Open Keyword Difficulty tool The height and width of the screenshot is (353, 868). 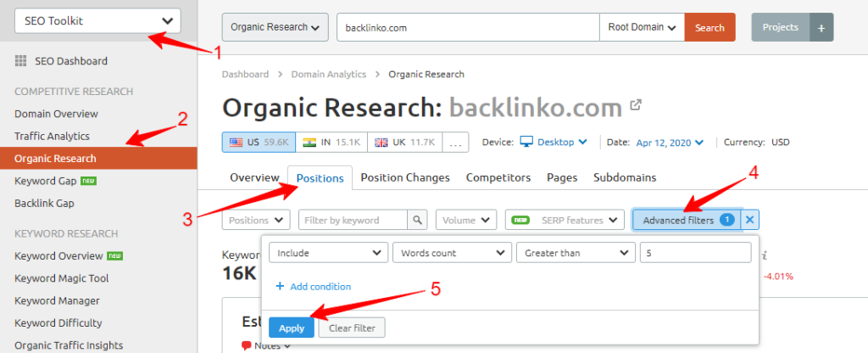click(58, 323)
